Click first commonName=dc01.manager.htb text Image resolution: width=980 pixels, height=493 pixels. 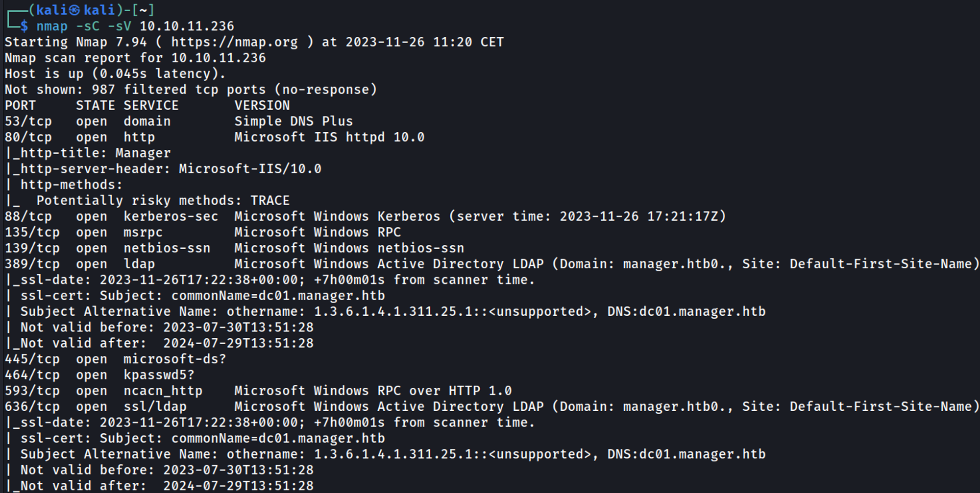coord(278,296)
